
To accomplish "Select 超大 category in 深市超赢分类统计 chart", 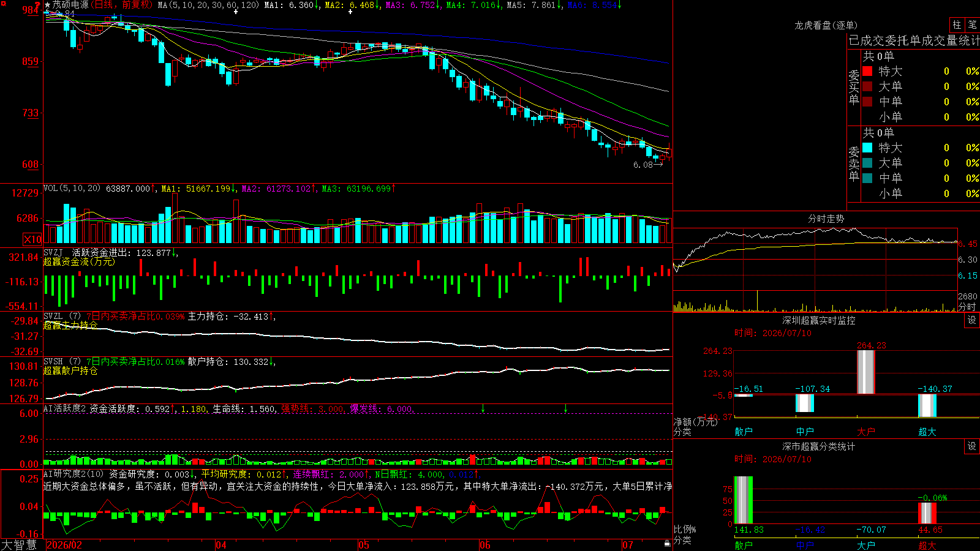I will pyautogui.click(x=927, y=545).
